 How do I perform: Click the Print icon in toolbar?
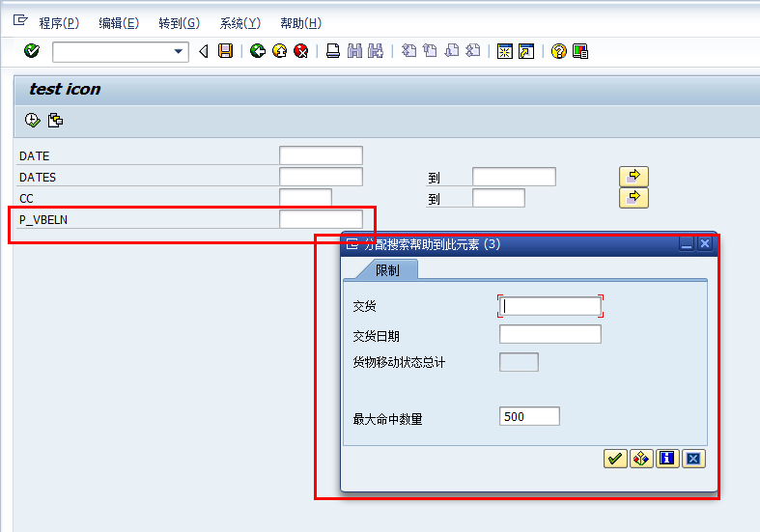click(x=333, y=50)
